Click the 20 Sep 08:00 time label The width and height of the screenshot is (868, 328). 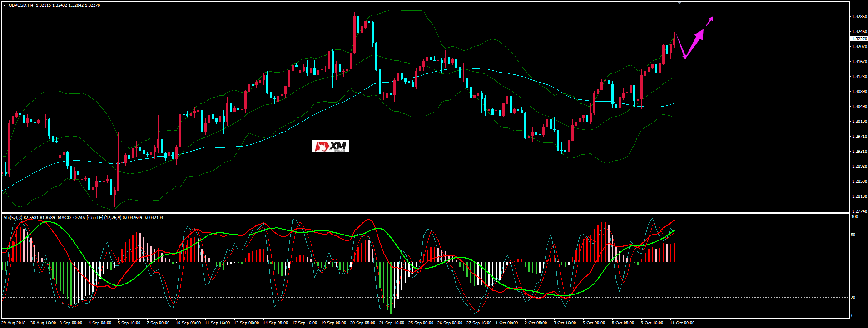pos(363,323)
